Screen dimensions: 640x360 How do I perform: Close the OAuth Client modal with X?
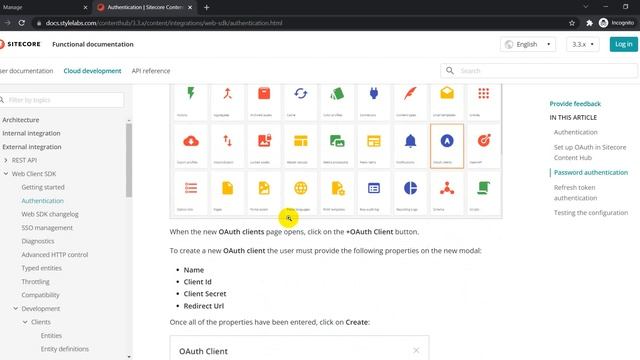416,350
